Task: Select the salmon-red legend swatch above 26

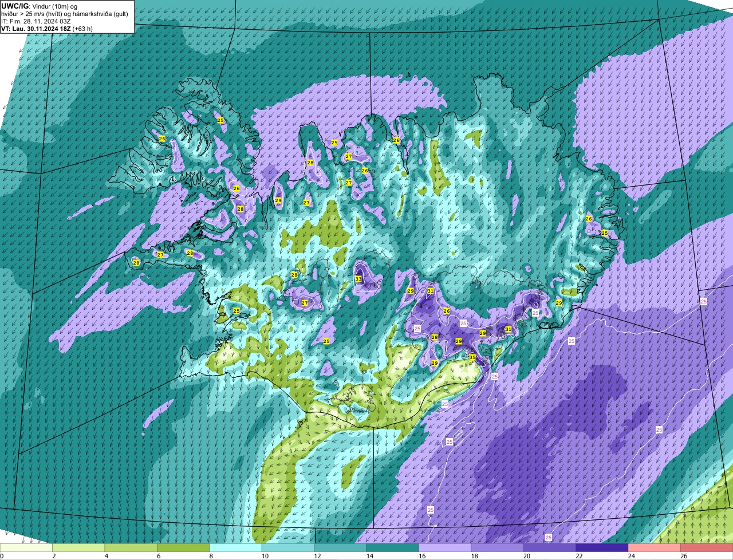Action: [x=707, y=547]
